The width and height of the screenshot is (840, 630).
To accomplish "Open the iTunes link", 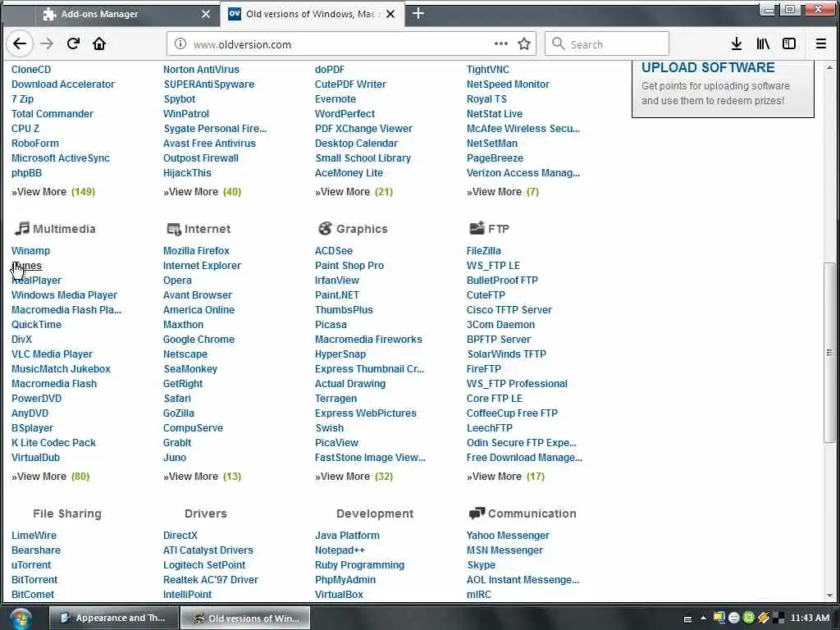I will (27, 266).
